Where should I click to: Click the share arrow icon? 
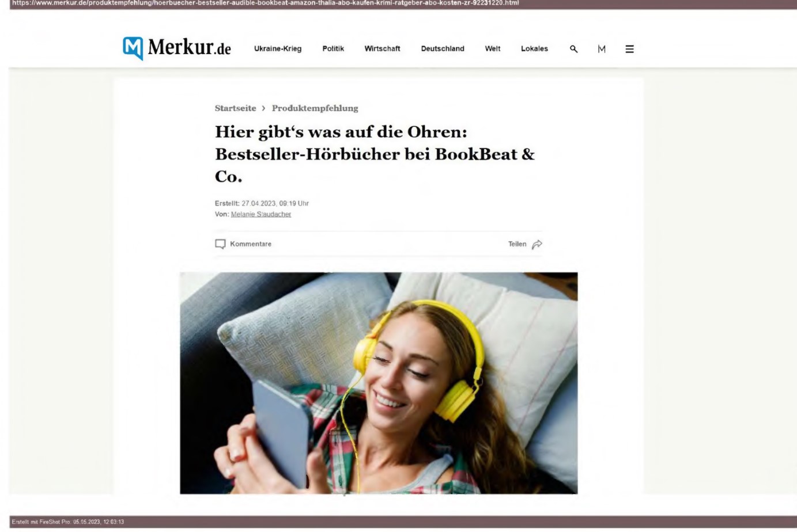[x=537, y=244]
